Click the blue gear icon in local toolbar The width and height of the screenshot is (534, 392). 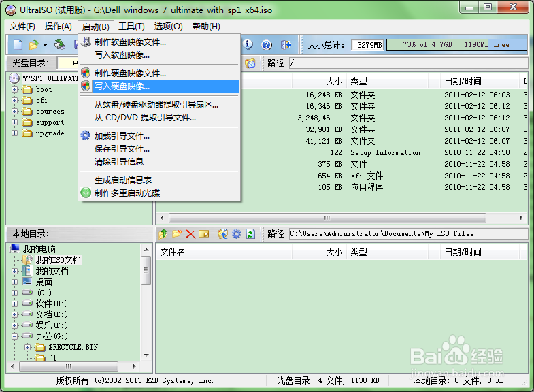click(237, 233)
